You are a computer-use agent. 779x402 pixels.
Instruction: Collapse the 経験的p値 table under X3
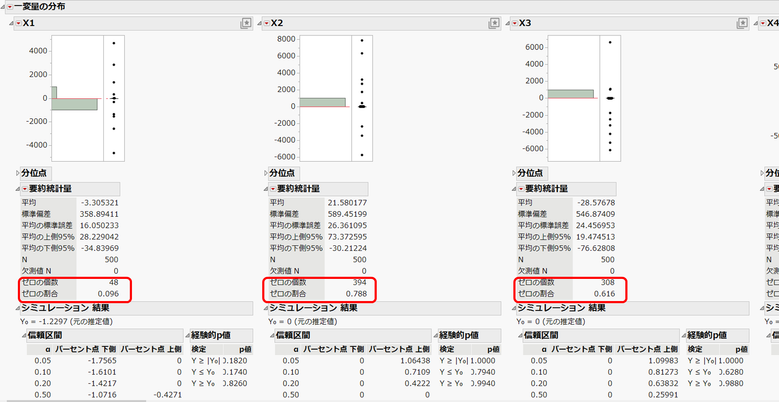point(684,335)
